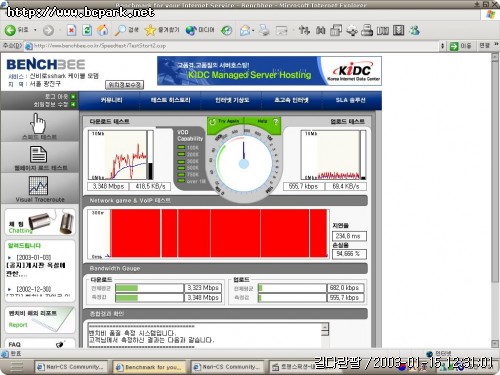Click the 682.0 kbps upload average value
Viewport: 500px width, 375px height.
pyautogui.click(x=345, y=288)
